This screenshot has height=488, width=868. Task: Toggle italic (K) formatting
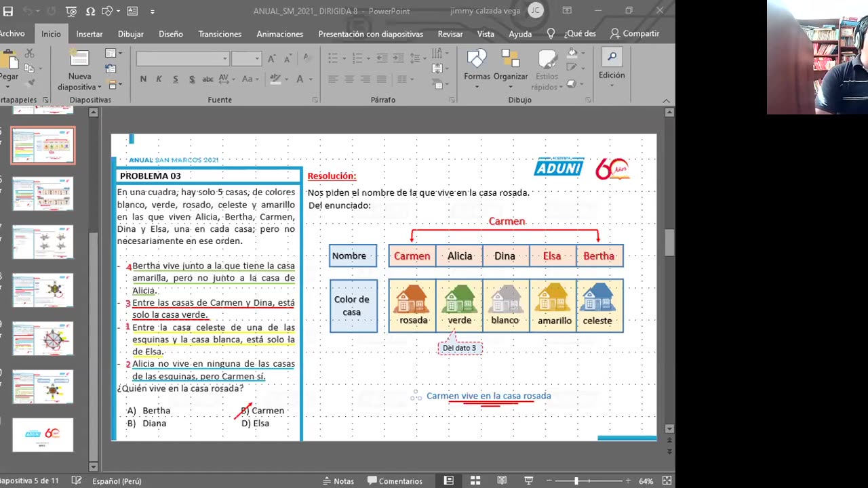click(x=159, y=79)
